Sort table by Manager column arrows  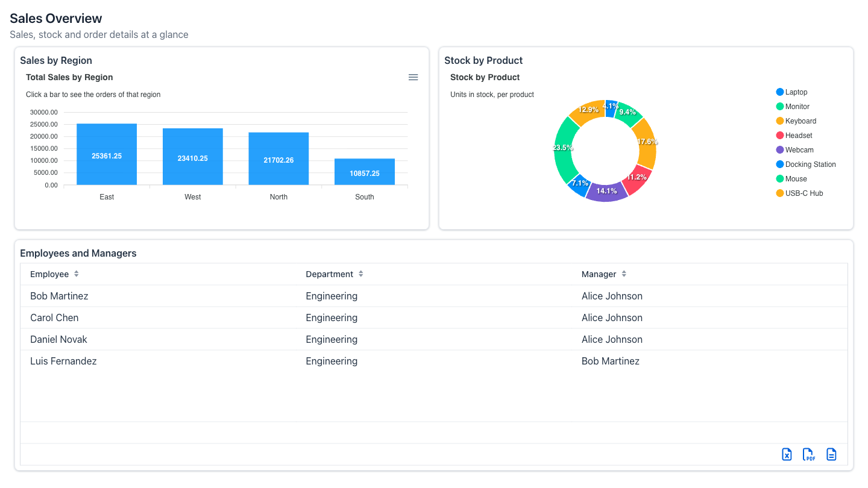point(624,274)
